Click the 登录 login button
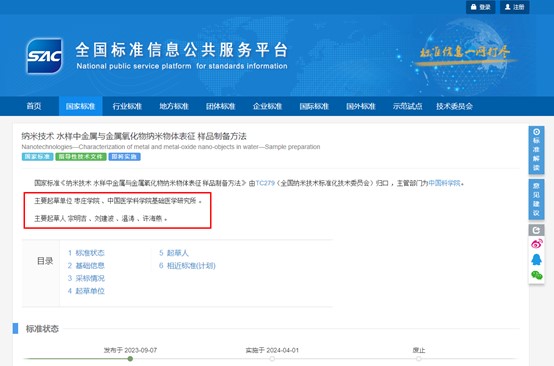The height and width of the screenshot is (366, 554). [481, 7]
